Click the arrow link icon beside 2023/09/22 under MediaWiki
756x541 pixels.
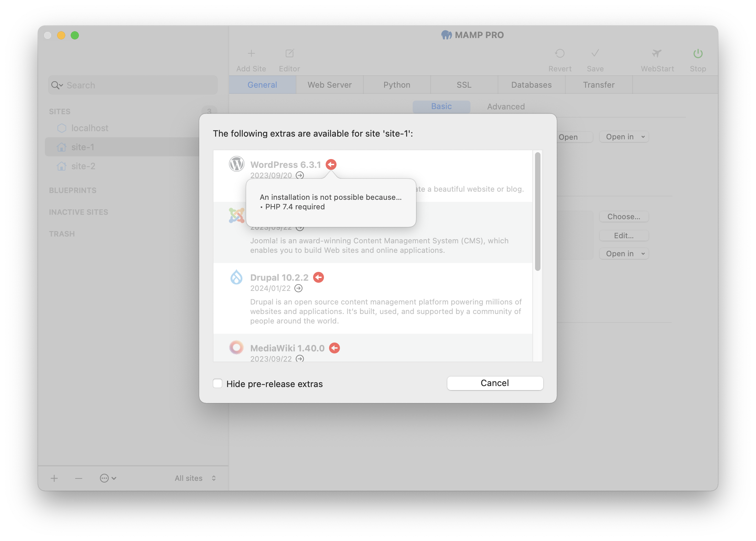click(300, 359)
